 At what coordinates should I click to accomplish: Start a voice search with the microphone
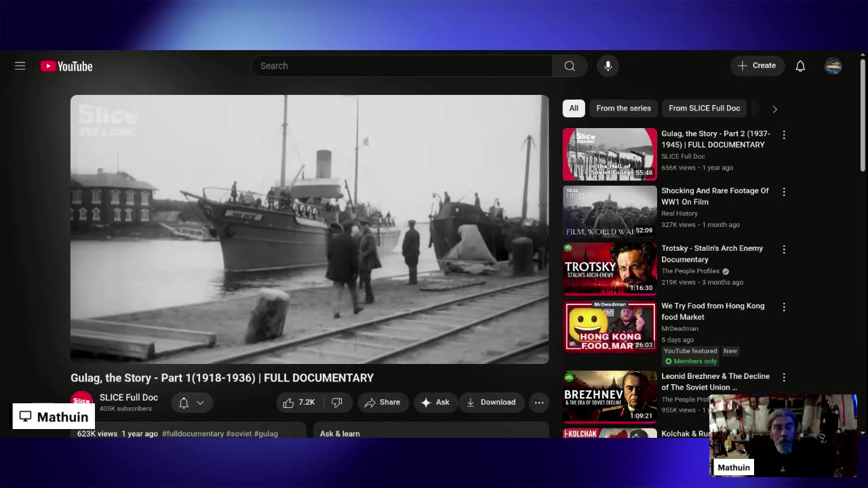[x=608, y=66]
